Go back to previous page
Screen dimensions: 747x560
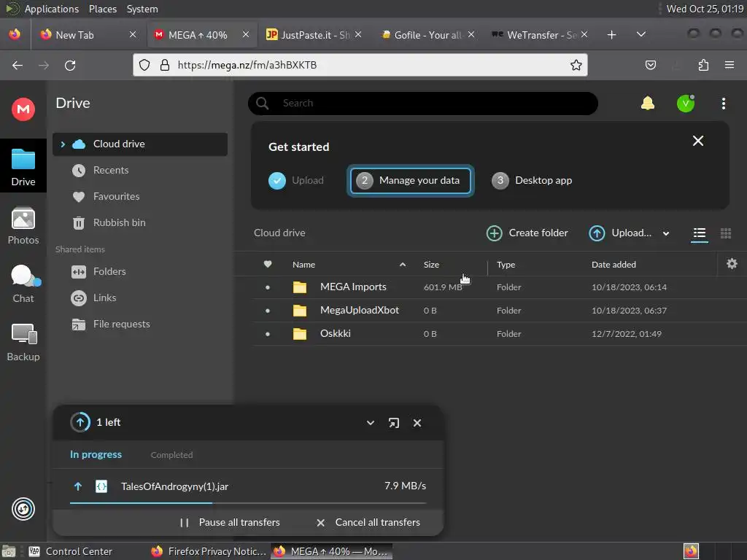18,65
